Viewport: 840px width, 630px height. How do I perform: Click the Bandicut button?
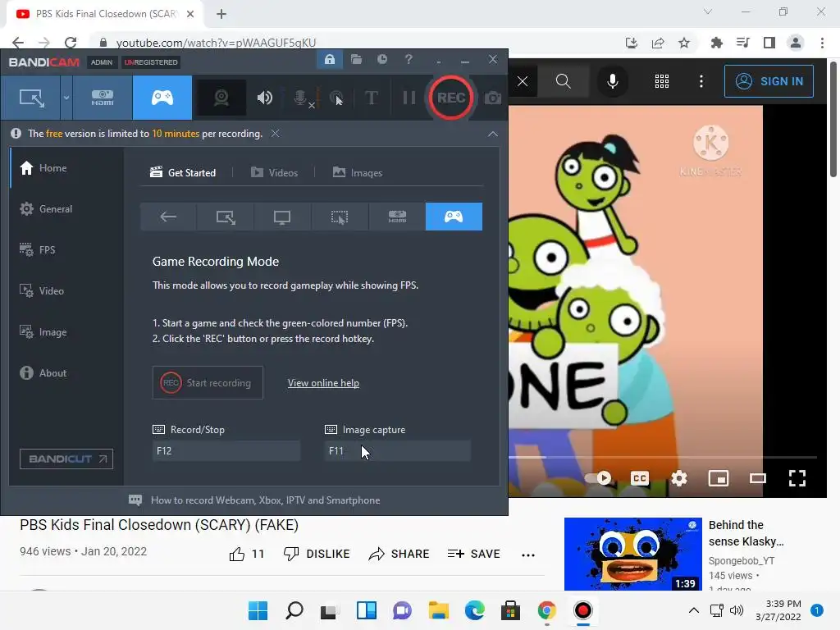[66, 459]
